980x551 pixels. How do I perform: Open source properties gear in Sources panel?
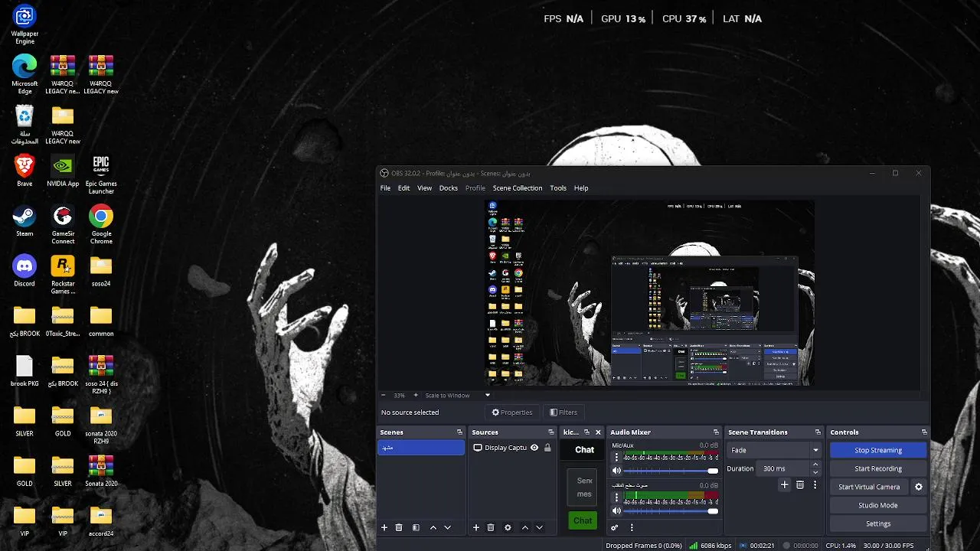[x=508, y=527]
